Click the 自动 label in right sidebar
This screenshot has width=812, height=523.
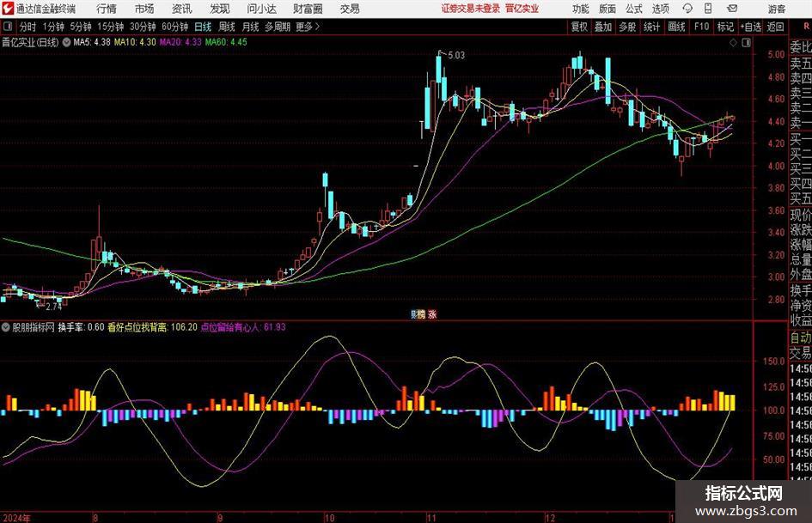801,338
